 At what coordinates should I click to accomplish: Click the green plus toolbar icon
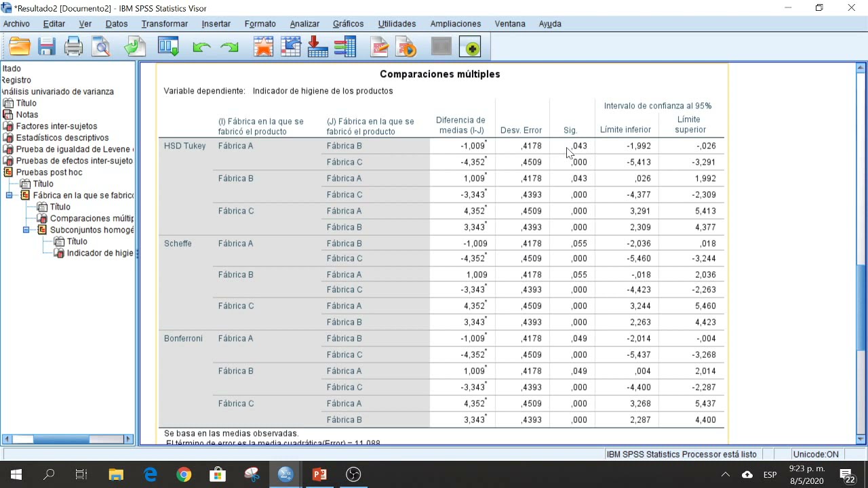coord(470,47)
